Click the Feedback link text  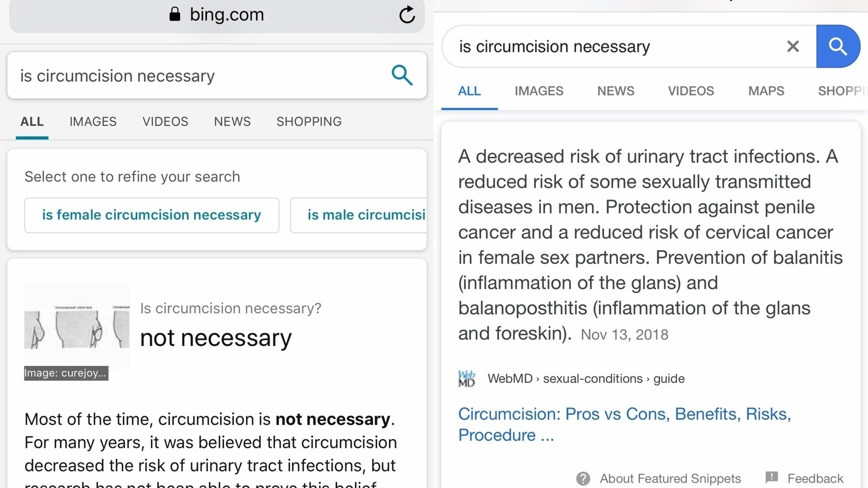[x=814, y=478]
